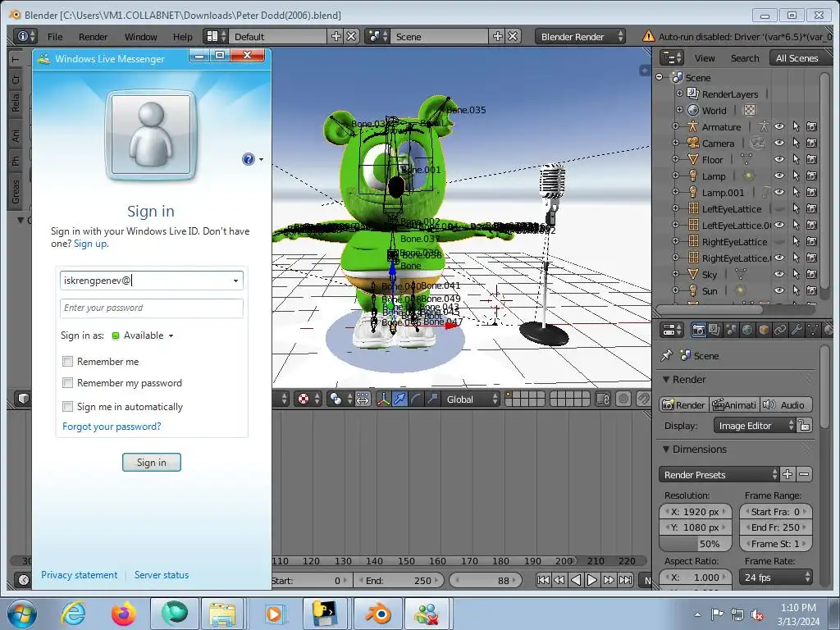840x630 pixels.
Task: Collapse the Render panel triangle
Action: pos(666,379)
